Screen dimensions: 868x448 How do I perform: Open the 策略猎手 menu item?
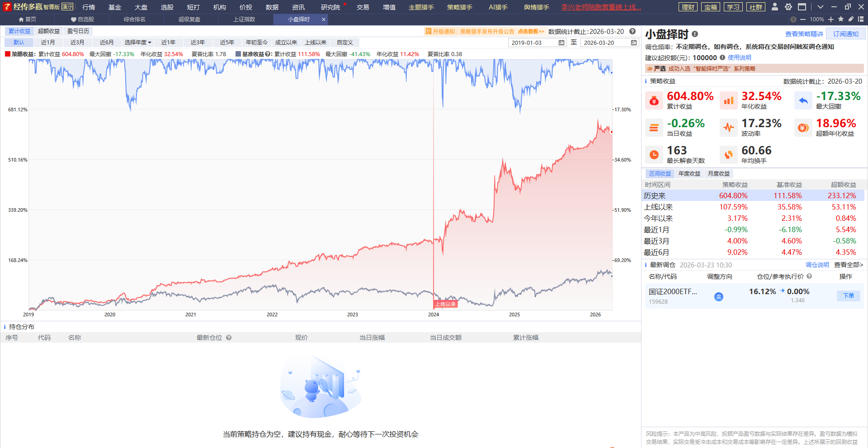pyautogui.click(x=459, y=7)
